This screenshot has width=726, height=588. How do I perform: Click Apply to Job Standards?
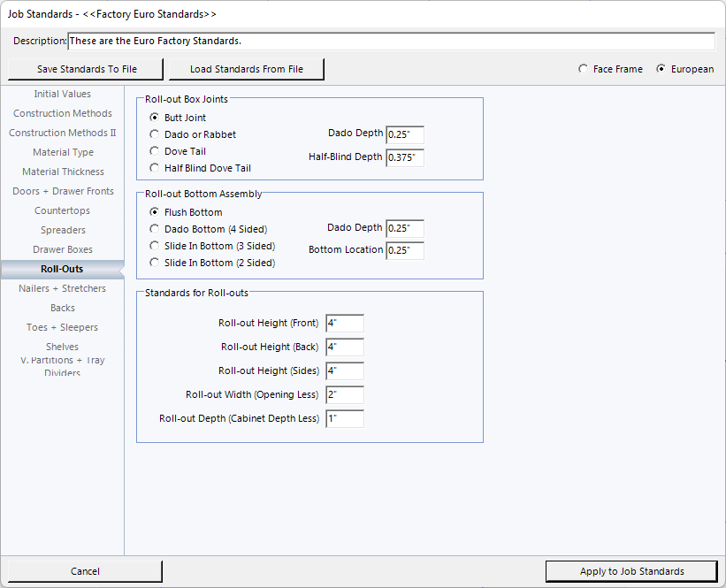coord(631,571)
